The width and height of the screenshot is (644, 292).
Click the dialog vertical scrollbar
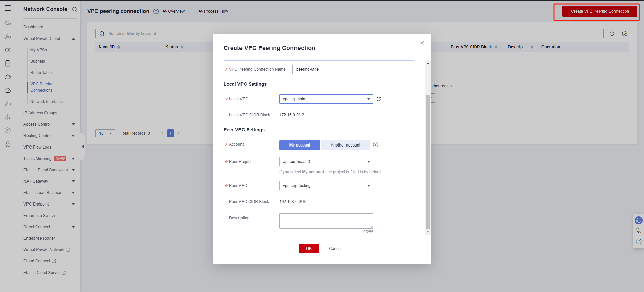point(428,161)
